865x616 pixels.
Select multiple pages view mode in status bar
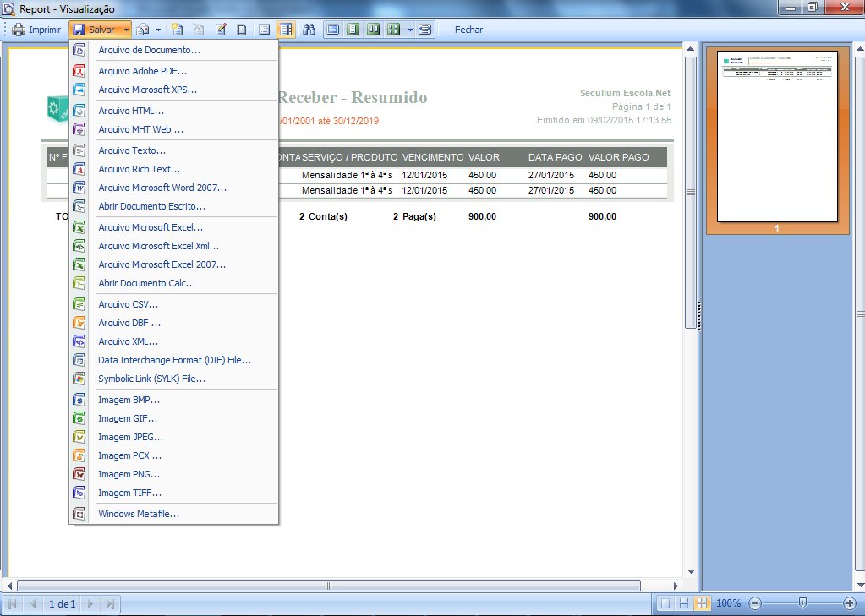coord(702,603)
